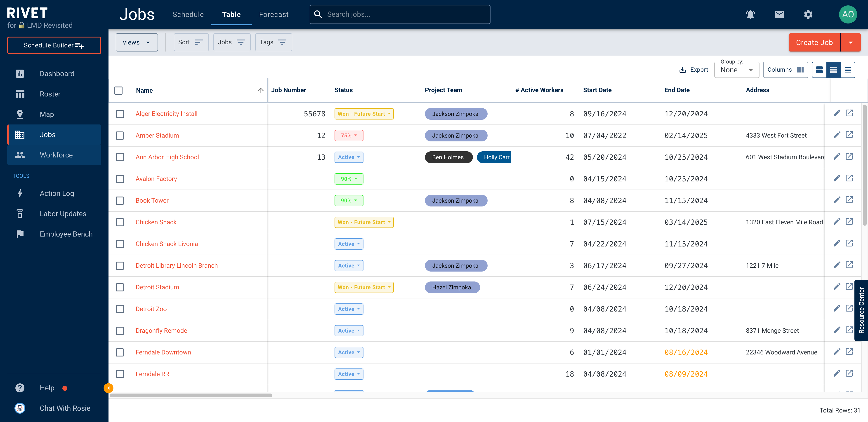Edit the Ferndale Downtown job with pencil icon
The image size is (868, 422).
pyautogui.click(x=837, y=352)
